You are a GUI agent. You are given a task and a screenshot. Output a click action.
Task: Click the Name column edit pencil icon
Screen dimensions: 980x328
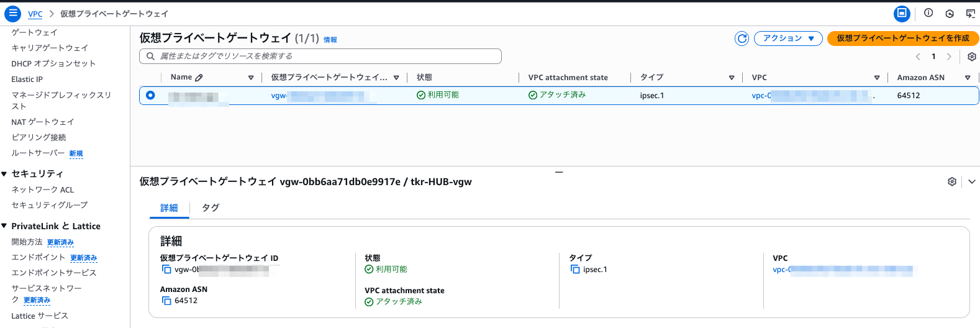[x=199, y=78]
